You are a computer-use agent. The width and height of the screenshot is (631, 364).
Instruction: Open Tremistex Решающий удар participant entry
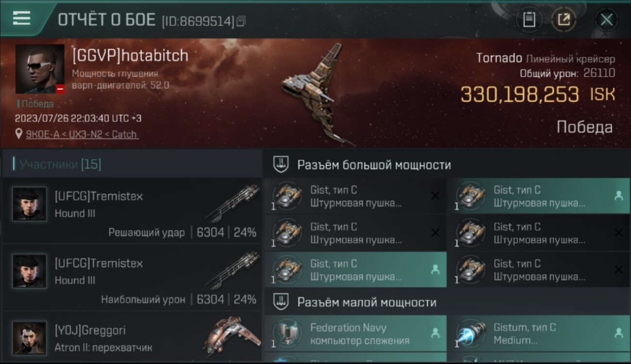click(x=132, y=211)
